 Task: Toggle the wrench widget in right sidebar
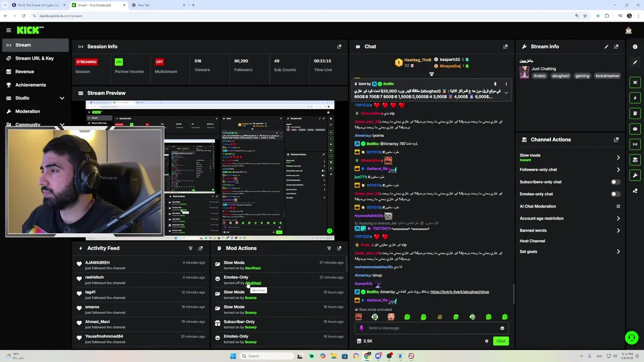pos(635,175)
